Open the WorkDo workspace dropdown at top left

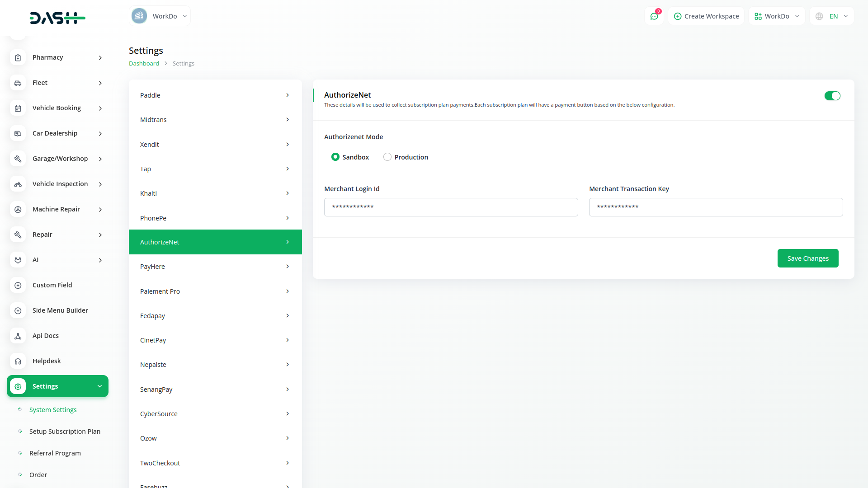(160, 16)
